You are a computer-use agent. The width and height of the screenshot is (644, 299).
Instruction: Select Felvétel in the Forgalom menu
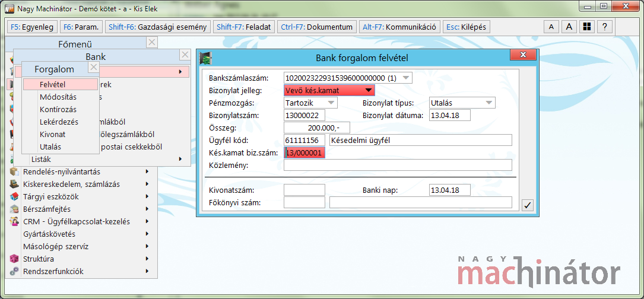click(61, 84)
